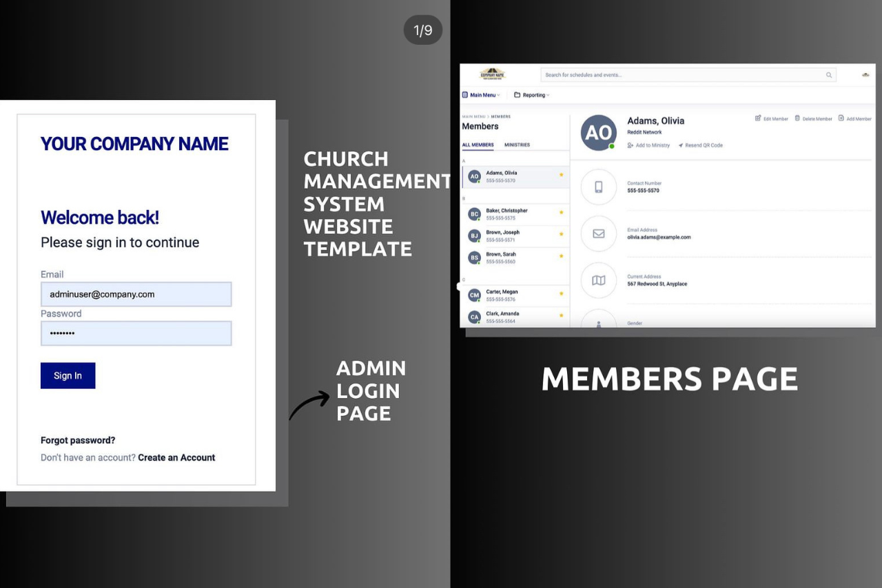
Task: Click the envelope icon beside Email Address
Action: pos(598,233)
